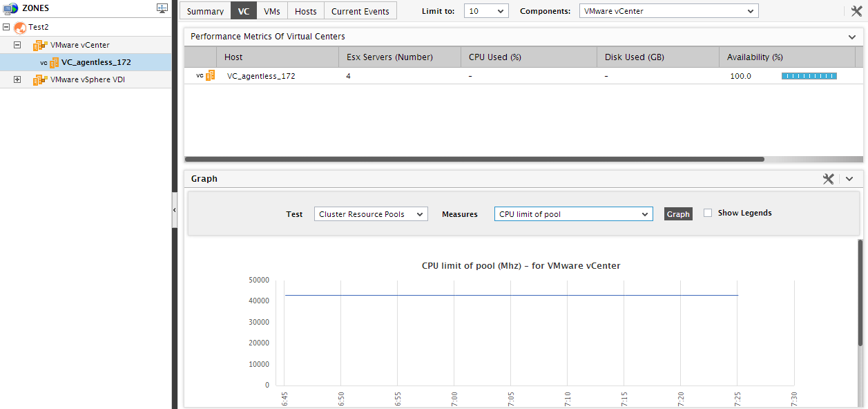Screen dimensions: 868x409
Task: Open the Current Events tab
Action: 360,11
